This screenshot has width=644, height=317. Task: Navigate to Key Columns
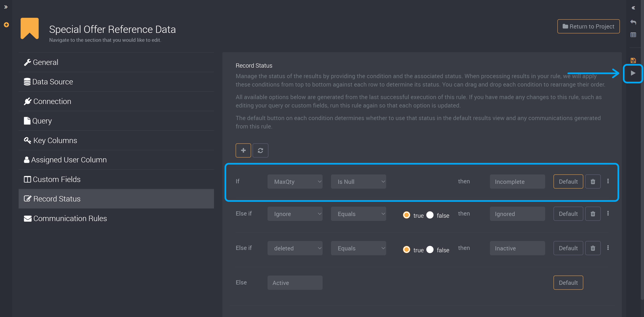(x=116, y=140)
